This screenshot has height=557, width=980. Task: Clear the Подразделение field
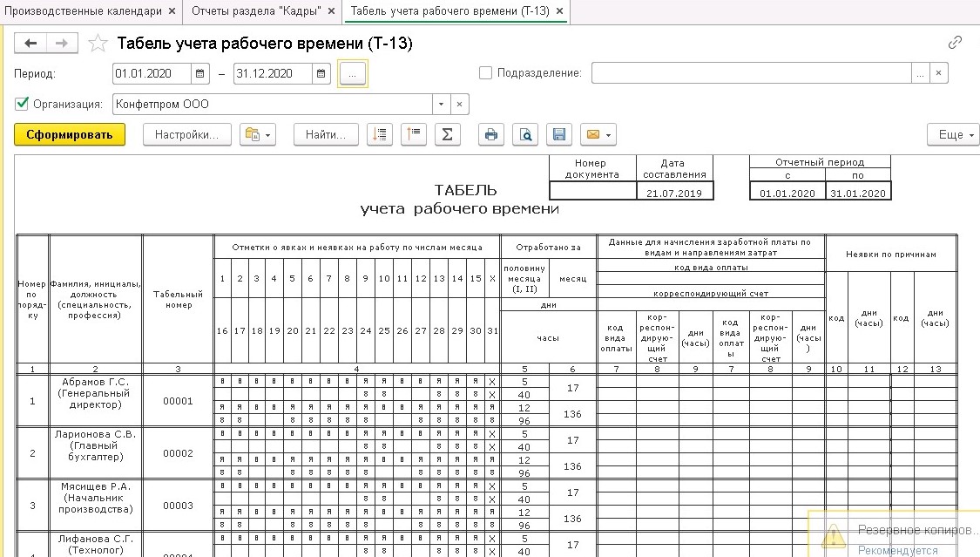coord(938,73)
